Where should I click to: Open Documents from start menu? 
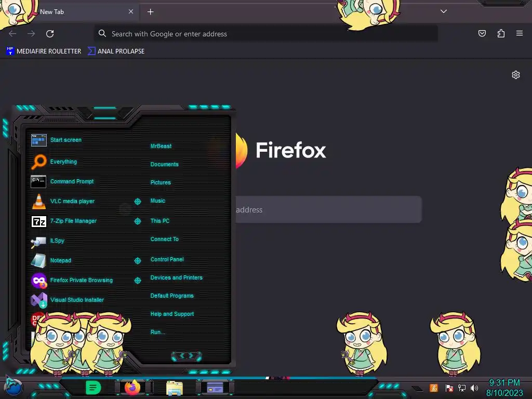164,164
